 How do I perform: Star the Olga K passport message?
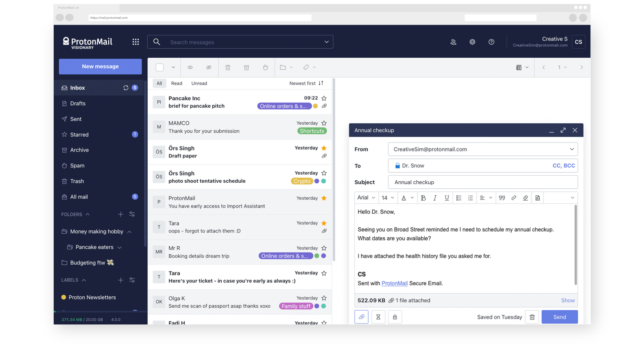(x=324, y=298)
